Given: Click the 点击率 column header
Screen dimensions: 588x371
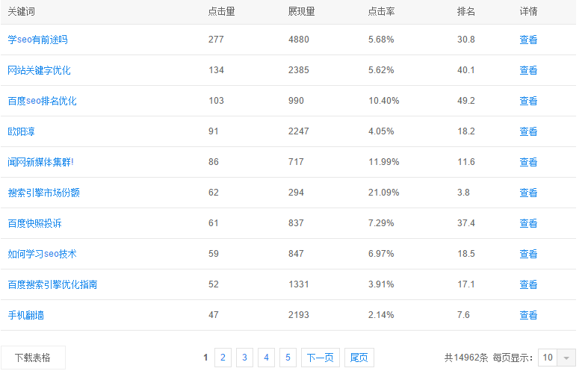Looking at the screenshot, I should [x=381, y=12].
